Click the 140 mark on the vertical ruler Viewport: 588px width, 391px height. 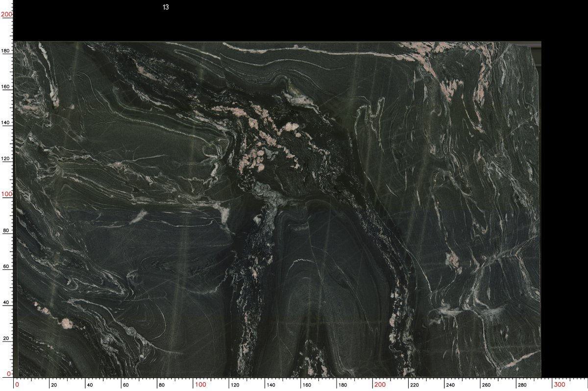point(6,123)
